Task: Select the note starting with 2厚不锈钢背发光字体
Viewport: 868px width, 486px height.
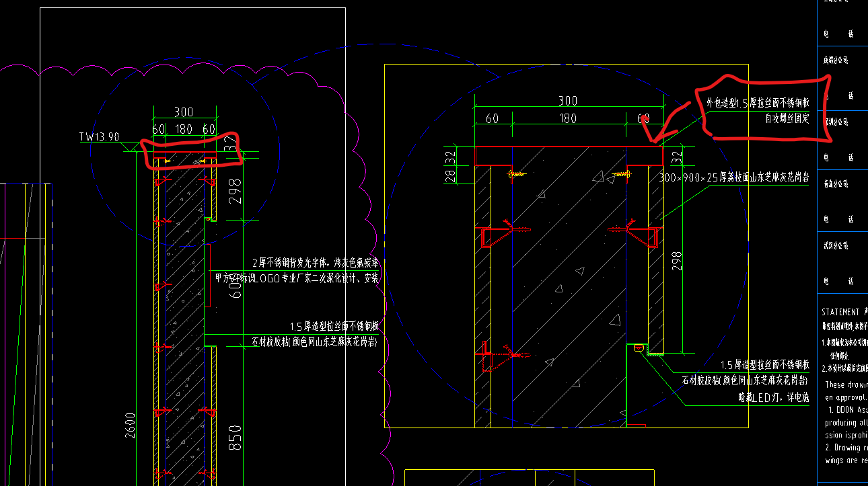Action: [316, 263]
